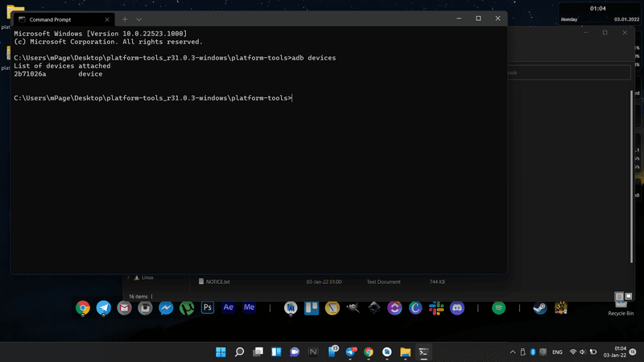644x362 pixels.
Task: Launch Photoshop from the dock
Action: (x=208, y=307)
